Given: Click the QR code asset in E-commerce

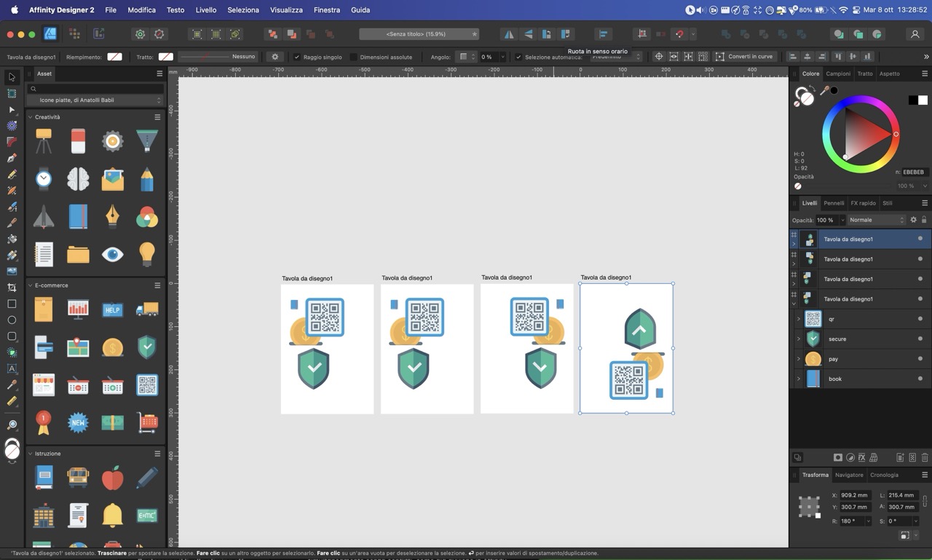Looking at the screenshot, I should pos(147,385).
